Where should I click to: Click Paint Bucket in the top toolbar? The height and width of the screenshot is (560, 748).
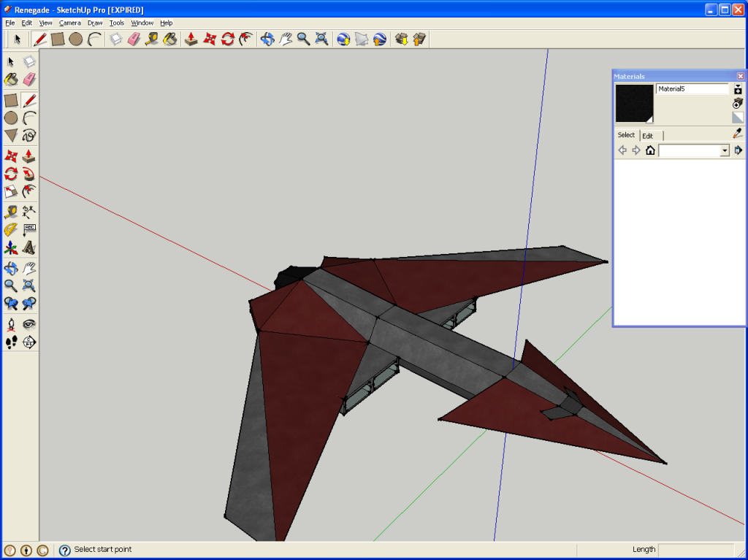(x=169, y=39)
